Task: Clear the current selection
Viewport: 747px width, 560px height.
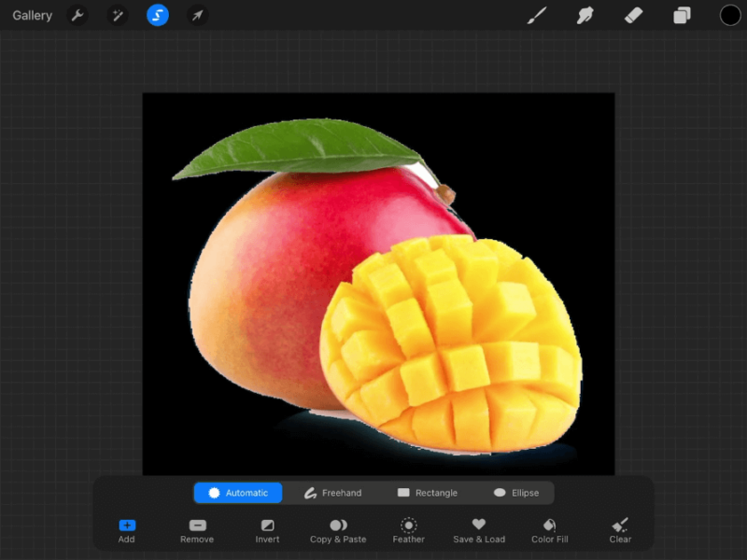Action: 620,530
